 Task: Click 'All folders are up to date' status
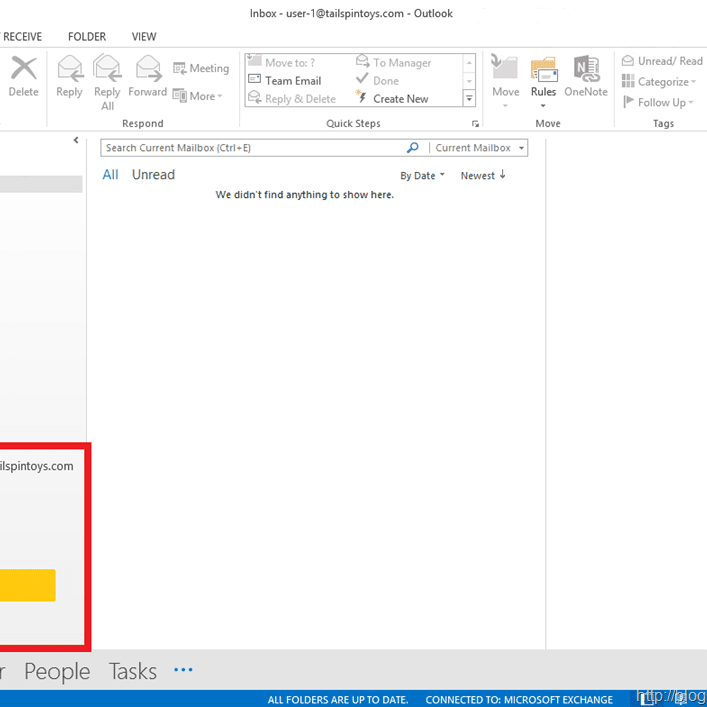338,699
